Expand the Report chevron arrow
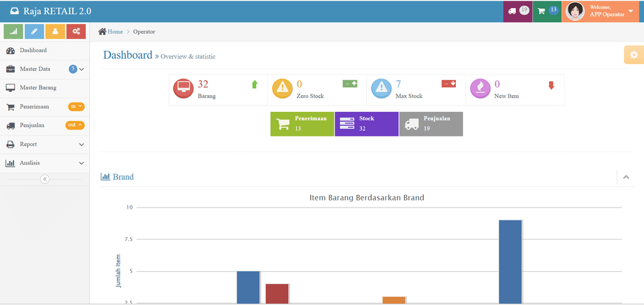The height and width of the screenshot is (305, 644). click(81, 145)
